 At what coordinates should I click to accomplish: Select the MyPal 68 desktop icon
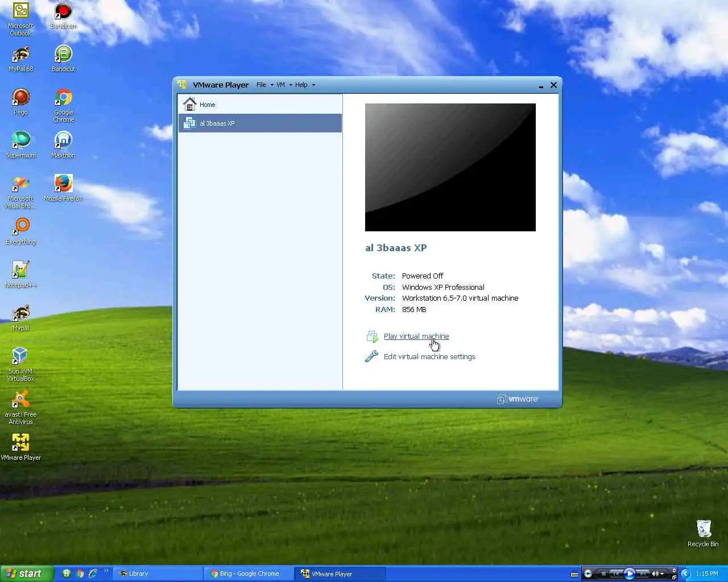point(20,59)
